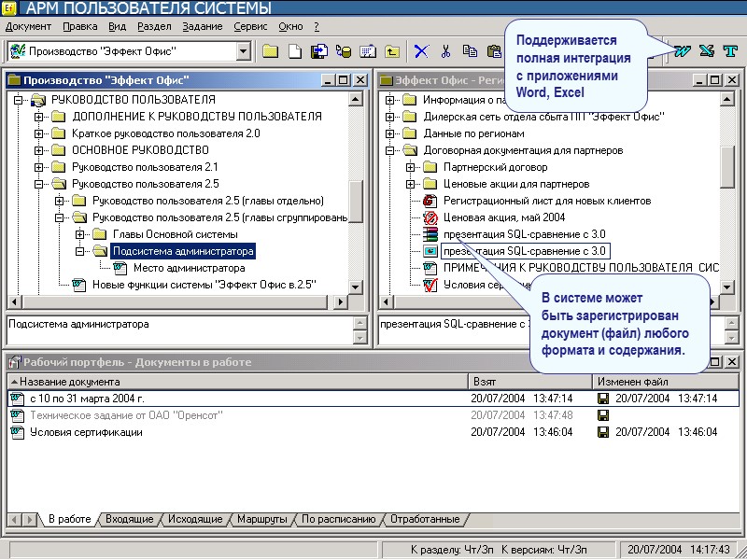Collapse the РУКОВОДСТВО ПОЛЬЗОВАТЕЛЯ root node
This screenshot has height=560, width=747.
pyautogui.click(x=18, y=100)
